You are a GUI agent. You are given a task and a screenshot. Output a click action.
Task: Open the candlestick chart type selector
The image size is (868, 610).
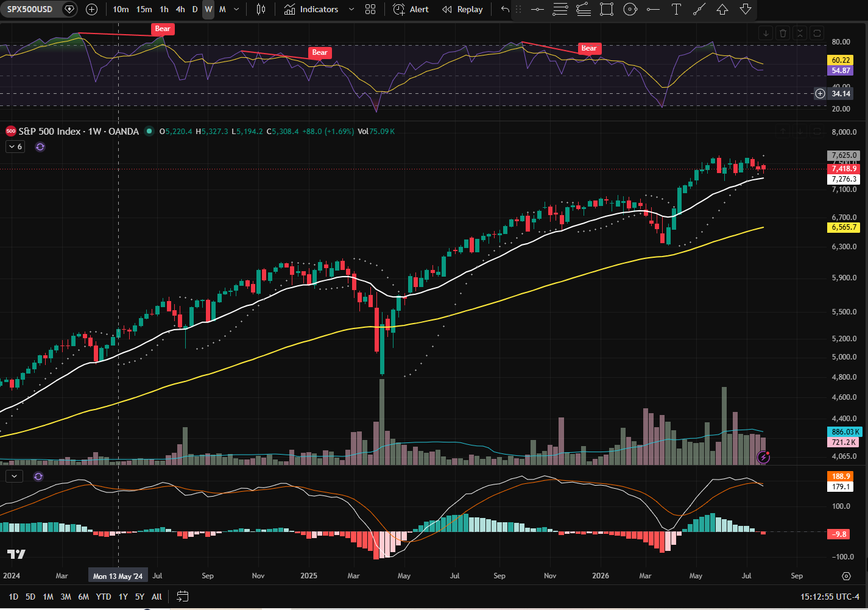pos(261,9)
